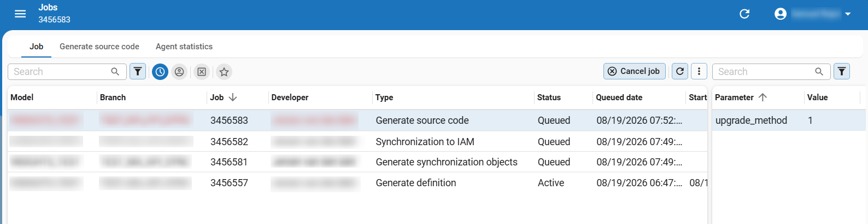Toggle ascending sort arrow on Parameter column
This screenshot has width=868, height=224.
coord(763,97)
